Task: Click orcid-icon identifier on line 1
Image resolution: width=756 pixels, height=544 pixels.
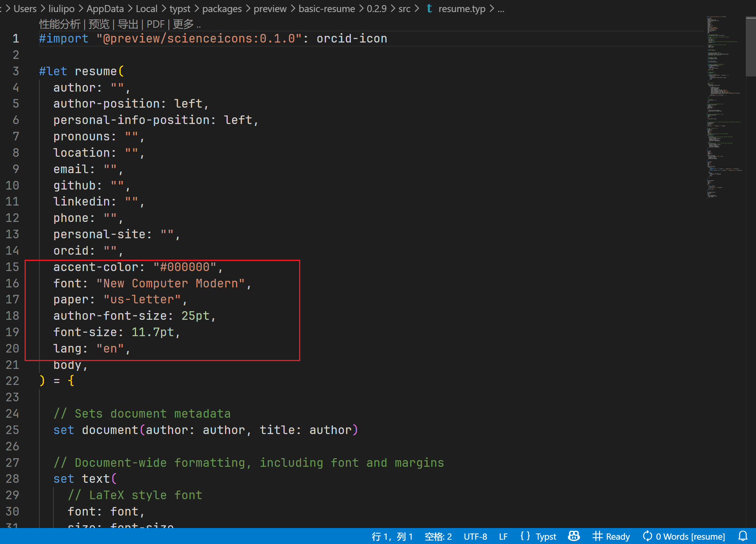Action: click(x=352, y=38)
